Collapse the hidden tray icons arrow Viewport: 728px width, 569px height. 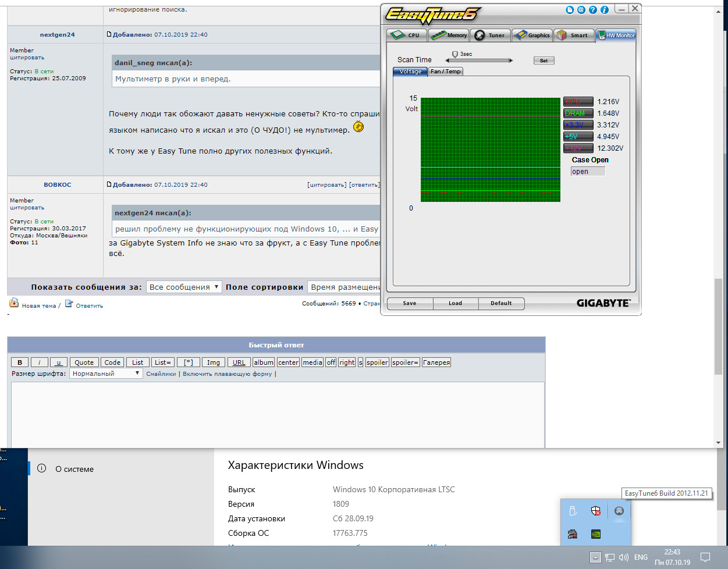point(595,557)
